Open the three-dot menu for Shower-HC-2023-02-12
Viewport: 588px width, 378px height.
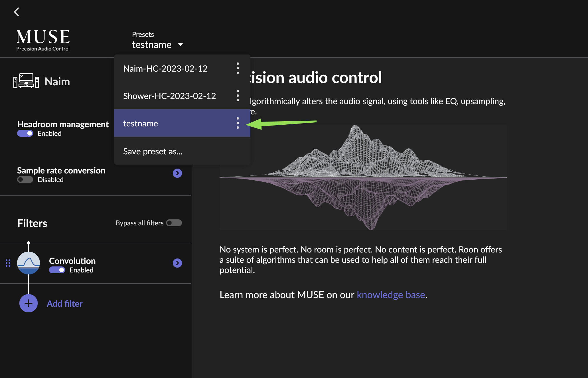tap(238, 96)
